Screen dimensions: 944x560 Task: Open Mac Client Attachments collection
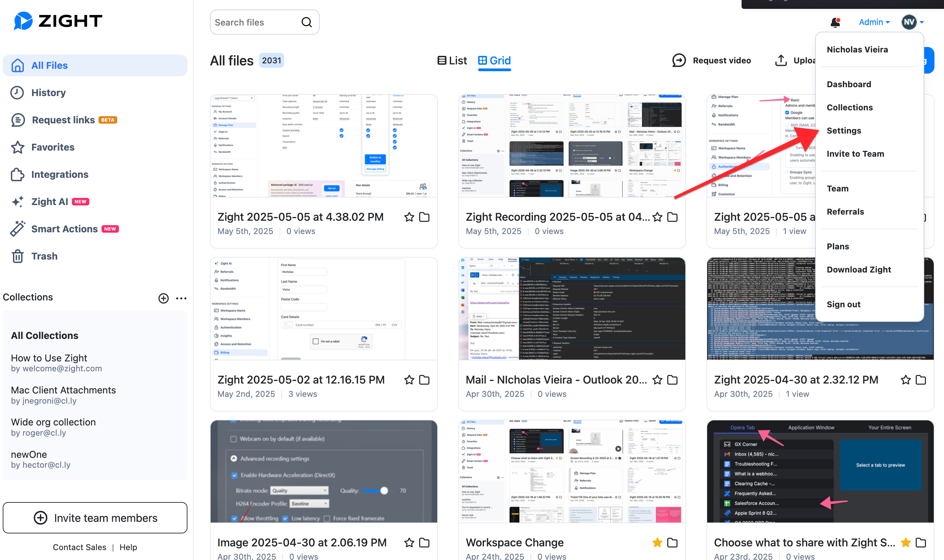(x=63, y=395)
